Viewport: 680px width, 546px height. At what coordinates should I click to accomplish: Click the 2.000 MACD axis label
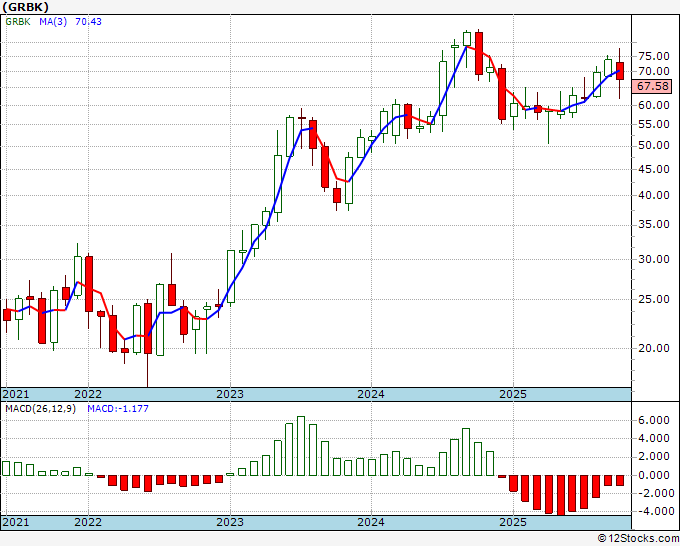(654, 456)
